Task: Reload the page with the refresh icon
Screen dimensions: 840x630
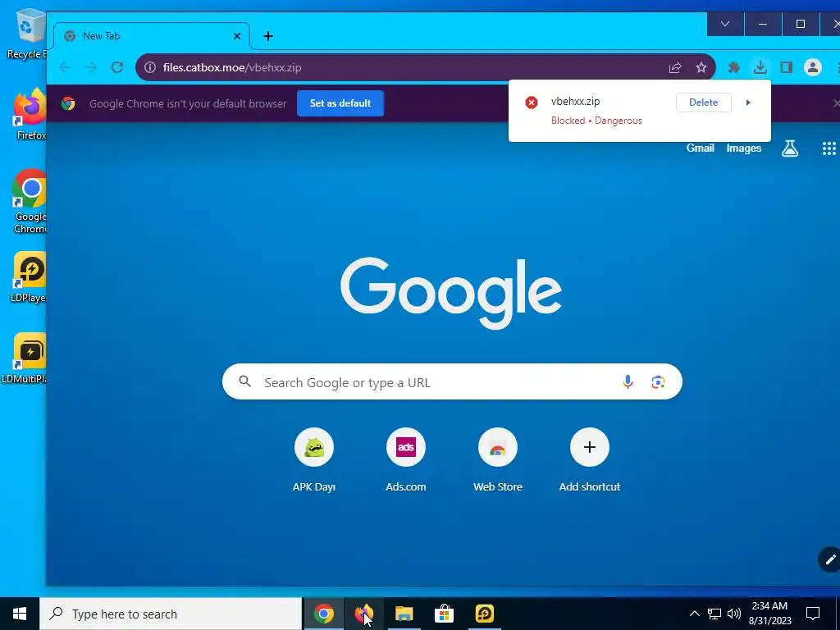Action: (117, 67)
